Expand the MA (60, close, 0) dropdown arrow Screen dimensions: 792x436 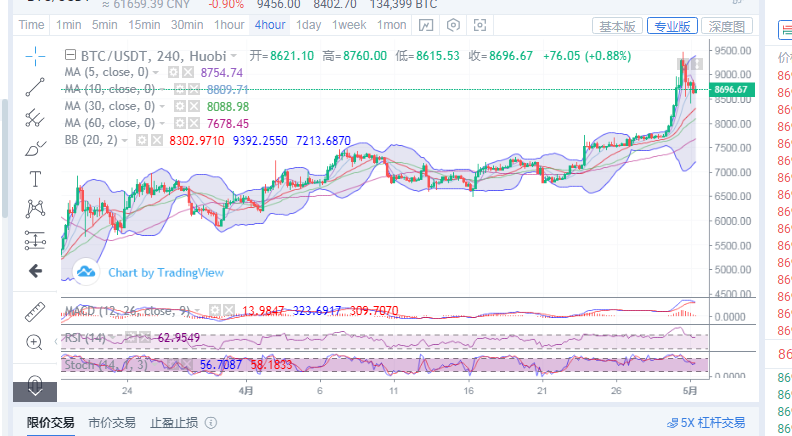[163, 123]
